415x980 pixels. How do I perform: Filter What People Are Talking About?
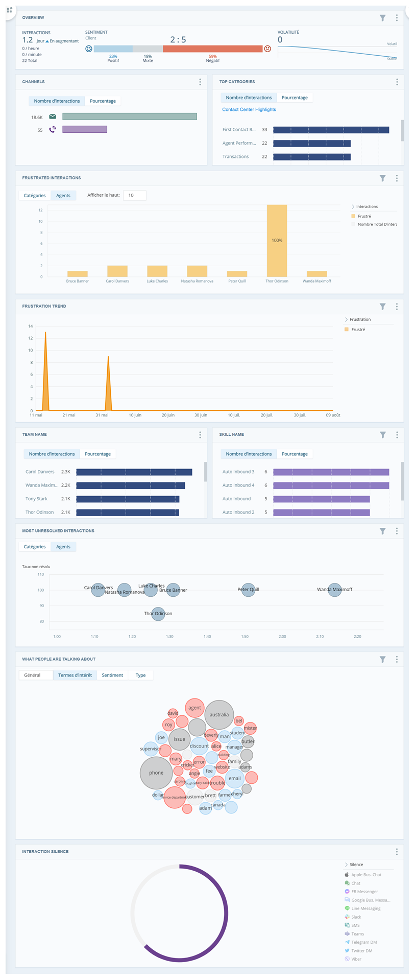click(382, 660)
